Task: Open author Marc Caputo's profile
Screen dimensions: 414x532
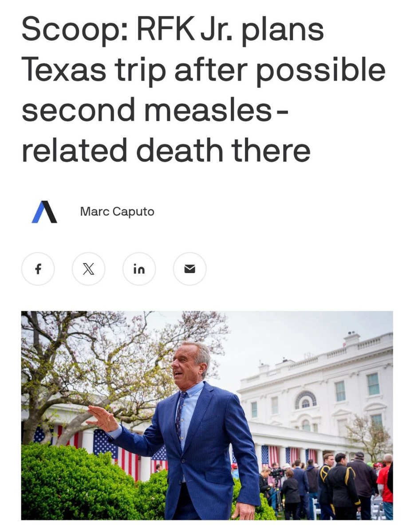Action: coord(117,211)
